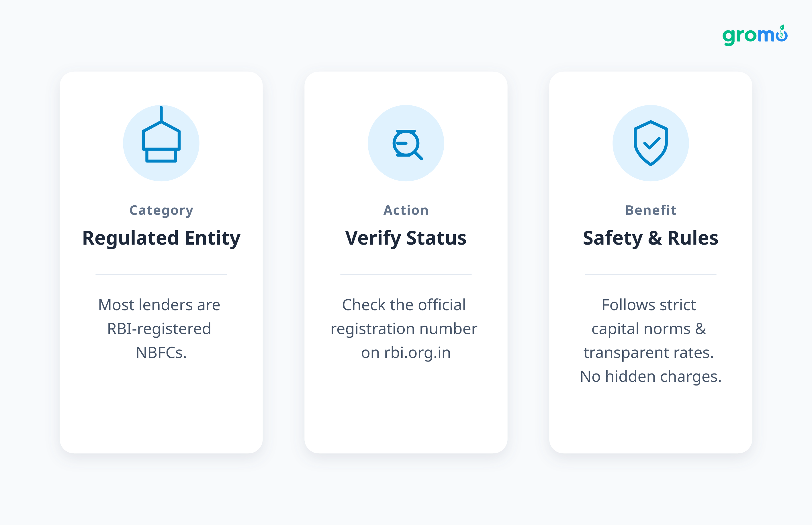Viewport: 812px width, 525px height.
Task: Click the "No hidden charges." line
Action: (x=650, y=376)
